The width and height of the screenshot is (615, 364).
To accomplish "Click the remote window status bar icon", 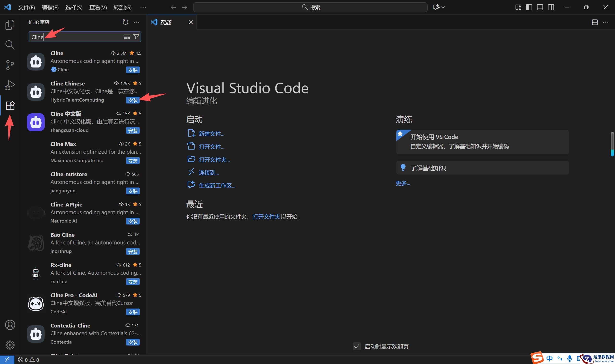I will tap(7, 360).
